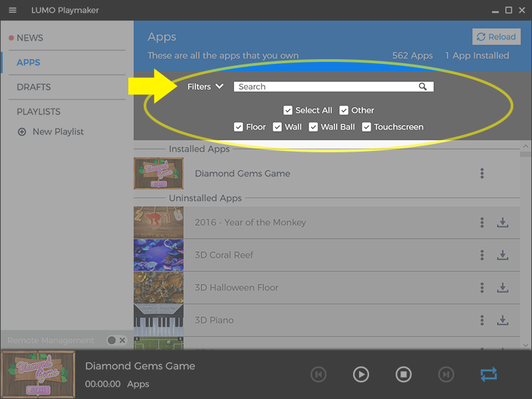Stop playback

[404, 374]
